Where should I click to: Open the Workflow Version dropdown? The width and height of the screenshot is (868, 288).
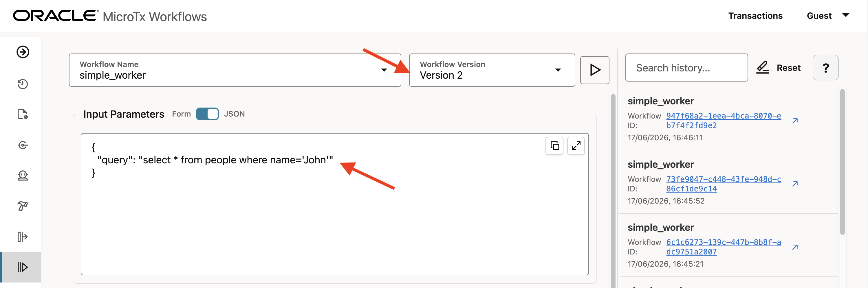pyautogui.click(x=492, y=70)
